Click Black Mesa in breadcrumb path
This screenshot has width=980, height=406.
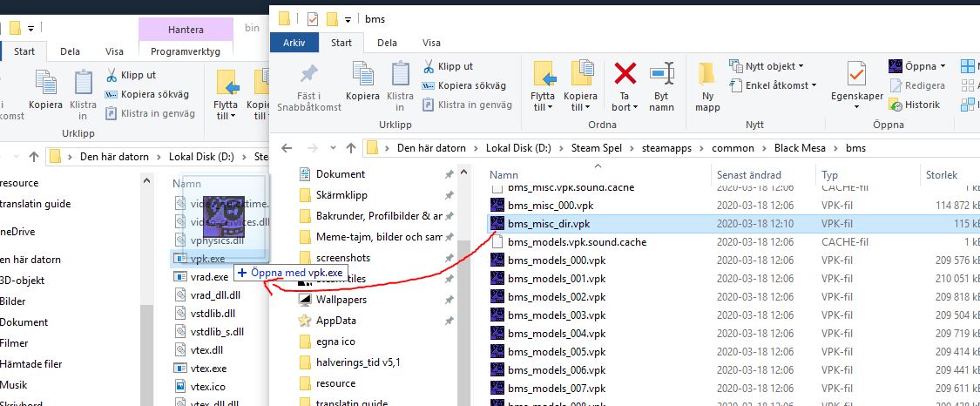click(800, 148)
